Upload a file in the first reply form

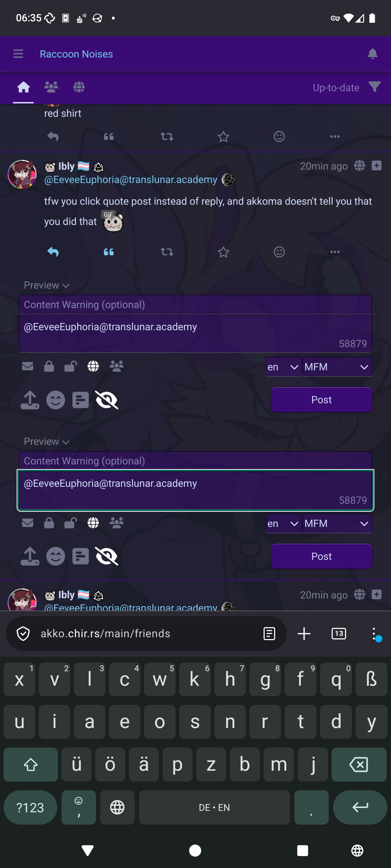30,400
